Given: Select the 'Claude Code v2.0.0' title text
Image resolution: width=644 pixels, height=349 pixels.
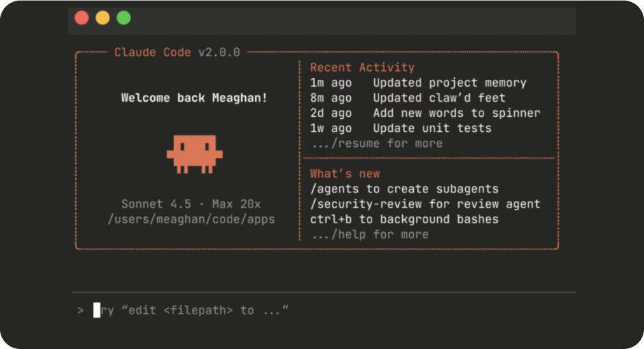Looking at the screenshot, I should [x=177, y=52].
